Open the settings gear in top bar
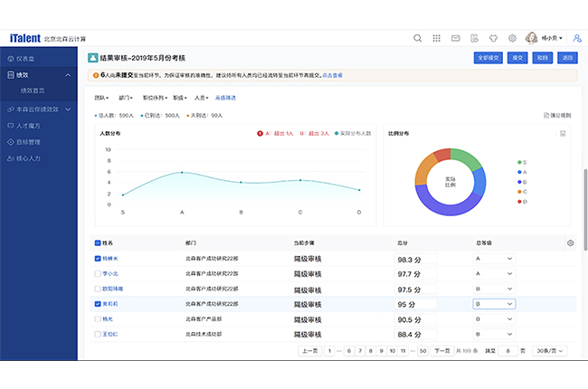 [x=512, y=38]
